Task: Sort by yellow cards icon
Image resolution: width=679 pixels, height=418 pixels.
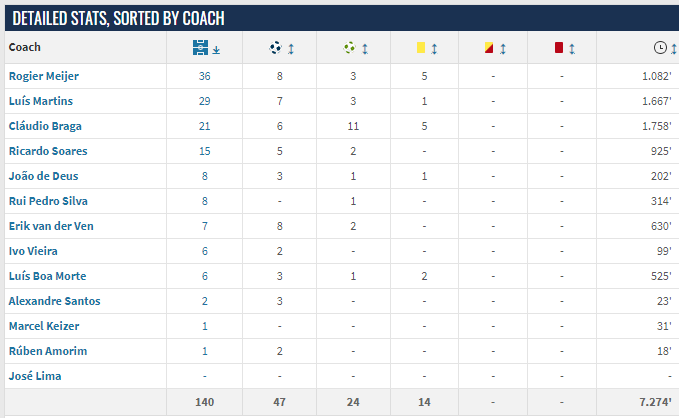Action: point(421,48)
